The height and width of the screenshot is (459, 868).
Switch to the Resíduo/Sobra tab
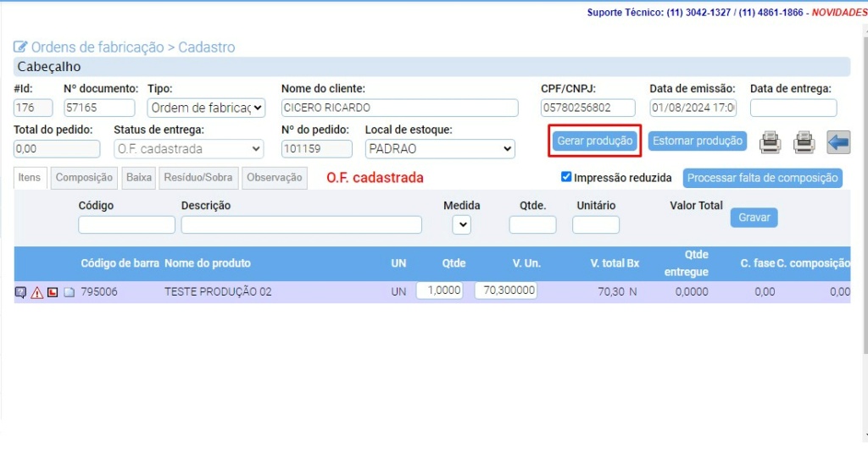[x=198, y=178]
